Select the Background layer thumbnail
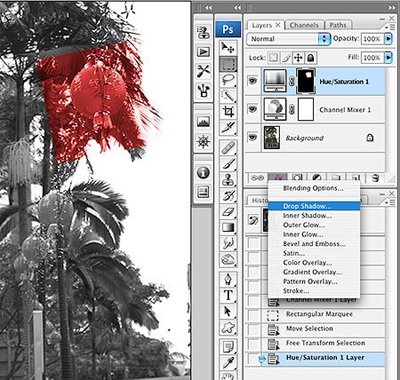 [272, 137]
